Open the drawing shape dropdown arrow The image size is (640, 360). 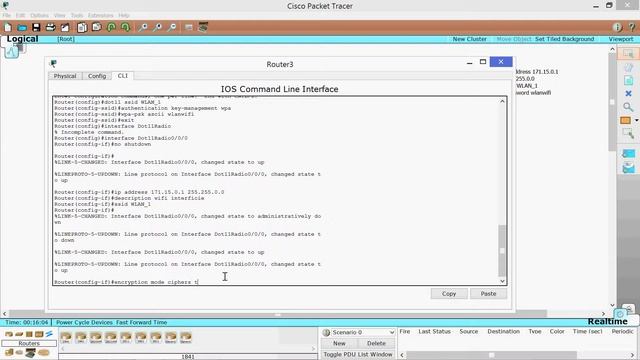tap(636, 120)
